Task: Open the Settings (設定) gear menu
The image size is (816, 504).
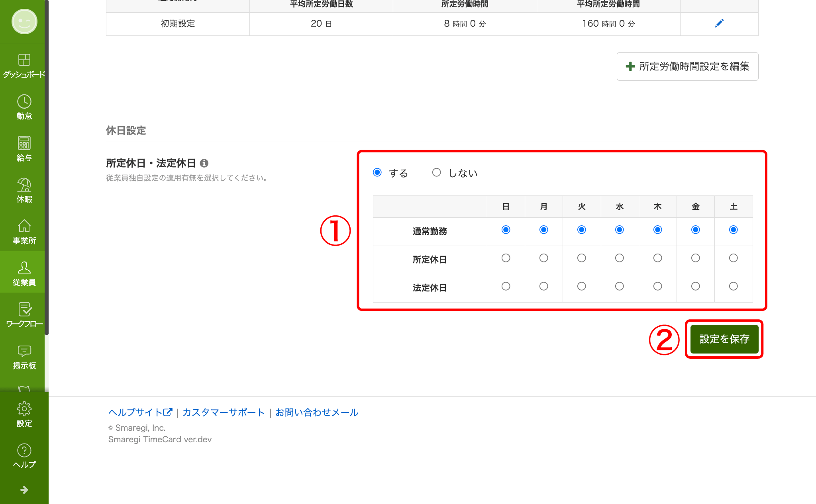Action: click(24, 414)
